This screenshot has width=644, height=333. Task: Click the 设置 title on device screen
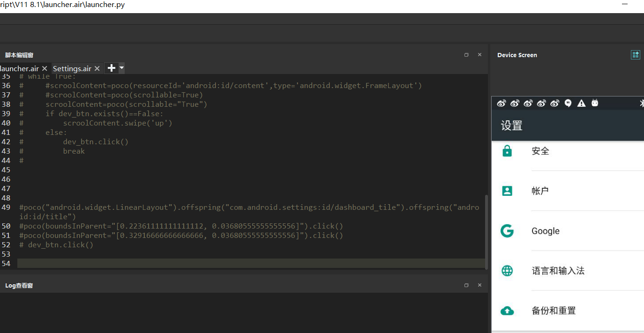[x=511, y=126]
